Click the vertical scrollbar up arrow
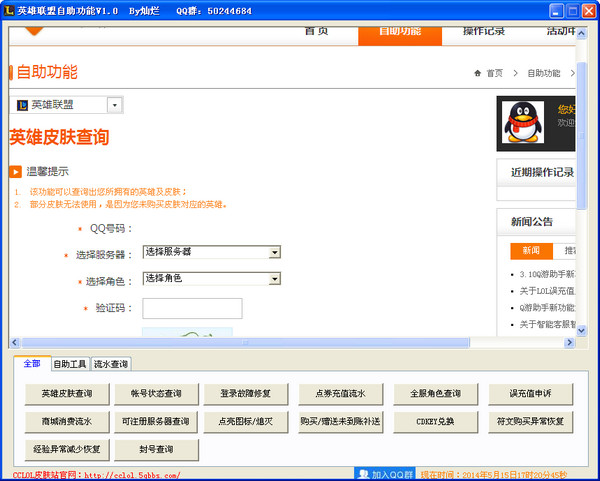Screen dimensions: 600x481 pyautogui.click(x=581, y=34)
